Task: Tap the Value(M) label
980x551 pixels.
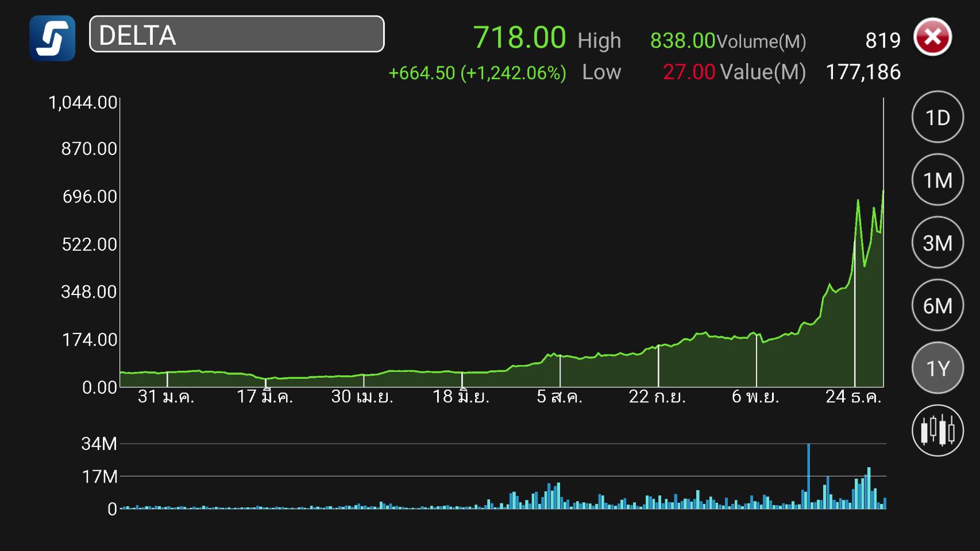Action: click(x=763, y=72)
